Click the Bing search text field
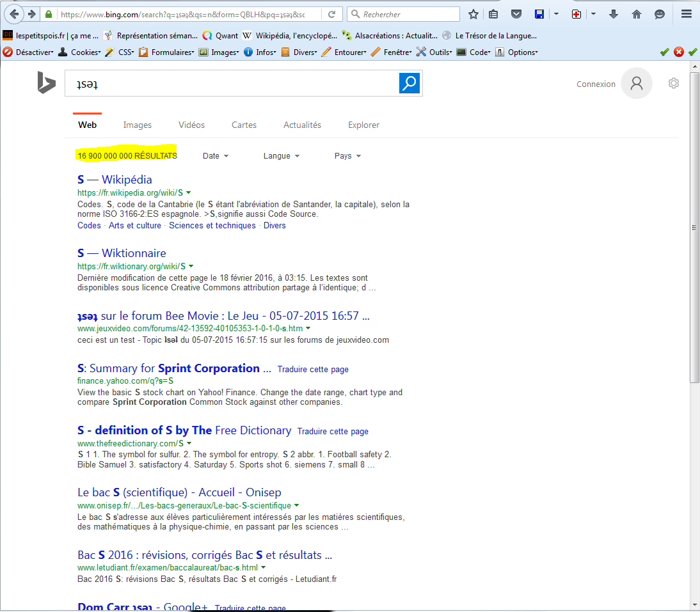This screenshot has height=612, width=700. [x=230, y=83]
